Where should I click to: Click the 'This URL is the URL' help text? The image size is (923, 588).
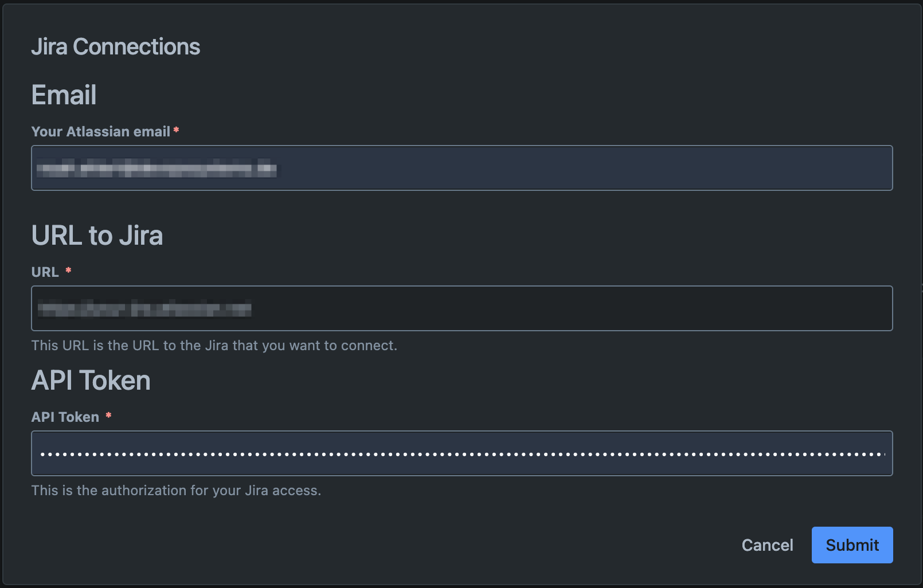pyautogui.click(x=214, y=346)
